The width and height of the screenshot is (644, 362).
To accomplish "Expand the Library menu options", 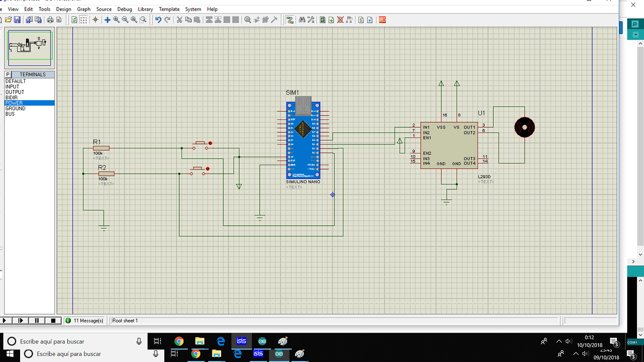I will (145, 9).
